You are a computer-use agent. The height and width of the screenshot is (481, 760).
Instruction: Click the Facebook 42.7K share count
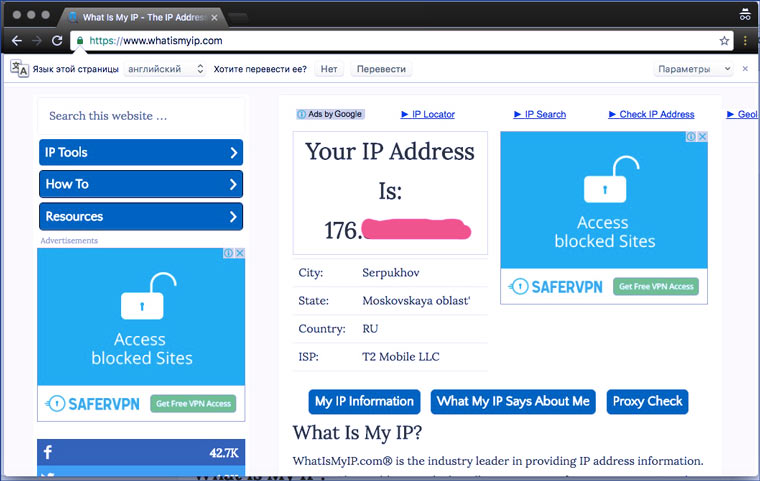(x=224, y=453)
